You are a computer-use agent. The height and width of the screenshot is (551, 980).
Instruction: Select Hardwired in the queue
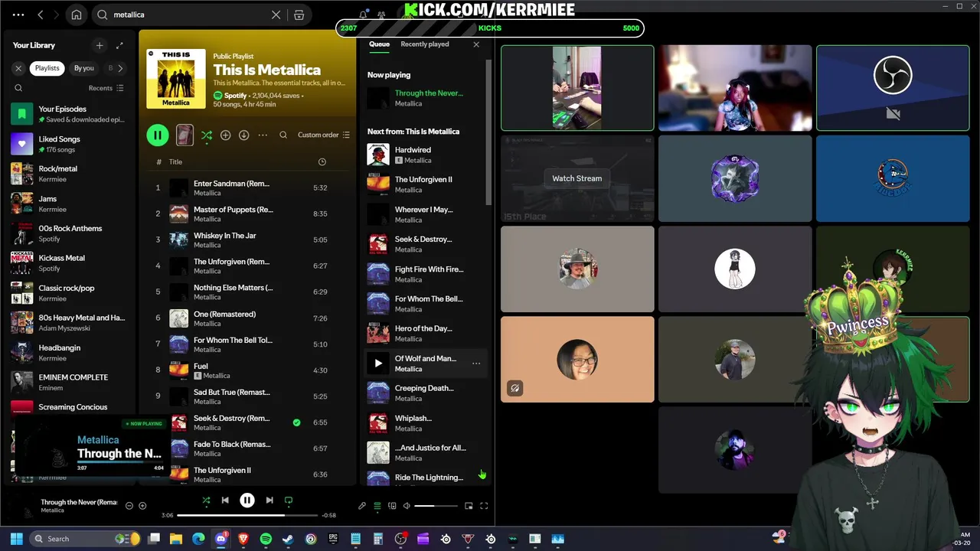(425, 155)
